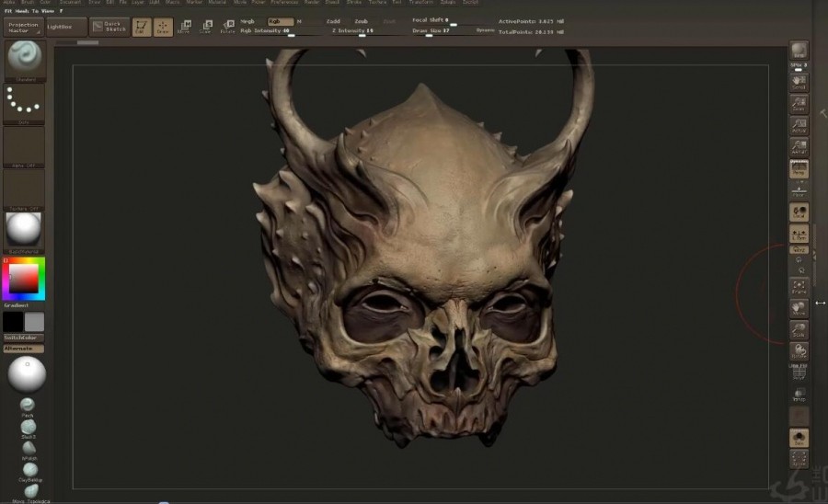Viewport: 828px width, 504px height.
Task: Open the Transform menu
Action: tap(420, 2)
